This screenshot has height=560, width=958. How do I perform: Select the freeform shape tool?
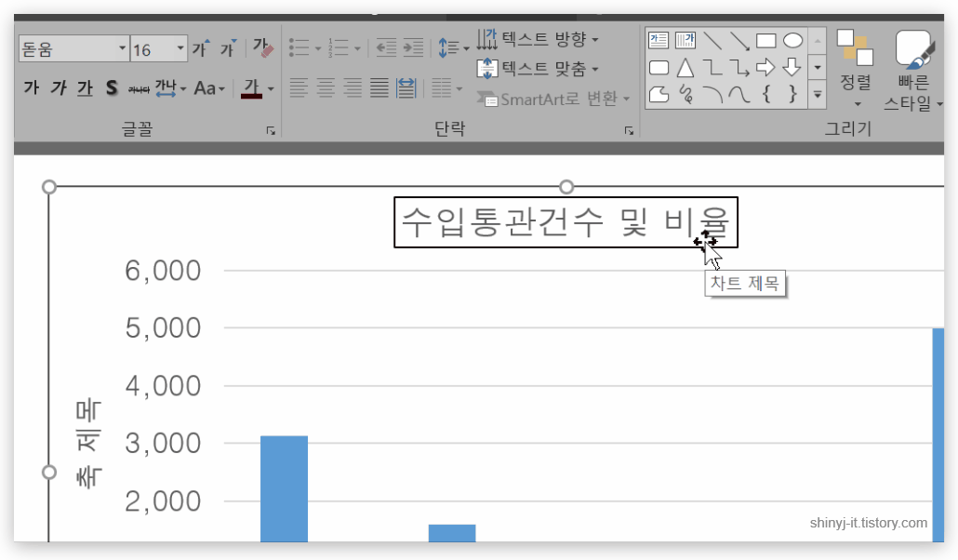point(658,94)
